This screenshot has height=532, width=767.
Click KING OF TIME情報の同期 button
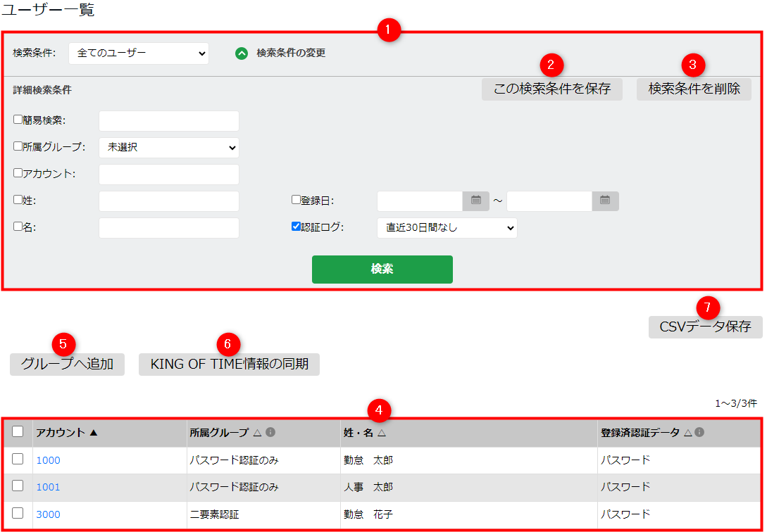[229, 365]
